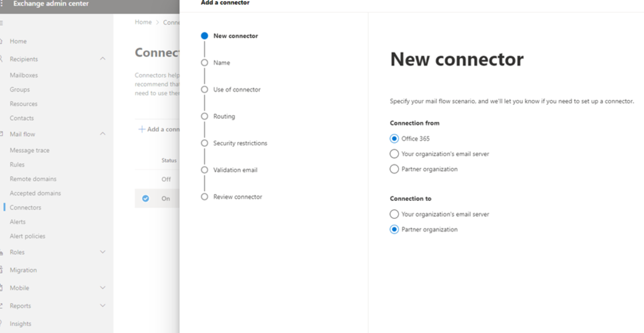Image resolution: width=644 pixels, height=333 pixels.
Task: Jump to the Routing wizard step
Action: pos(224,116)
